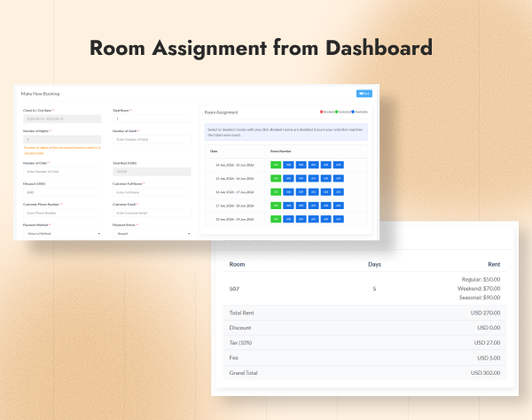Click the Total Rent row label

pyautogui.click(x=241, y=313)
